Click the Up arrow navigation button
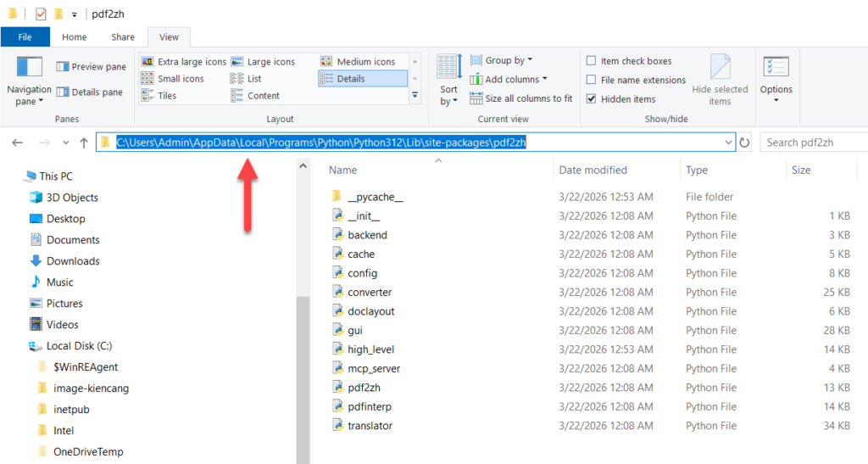 point(83,143)
